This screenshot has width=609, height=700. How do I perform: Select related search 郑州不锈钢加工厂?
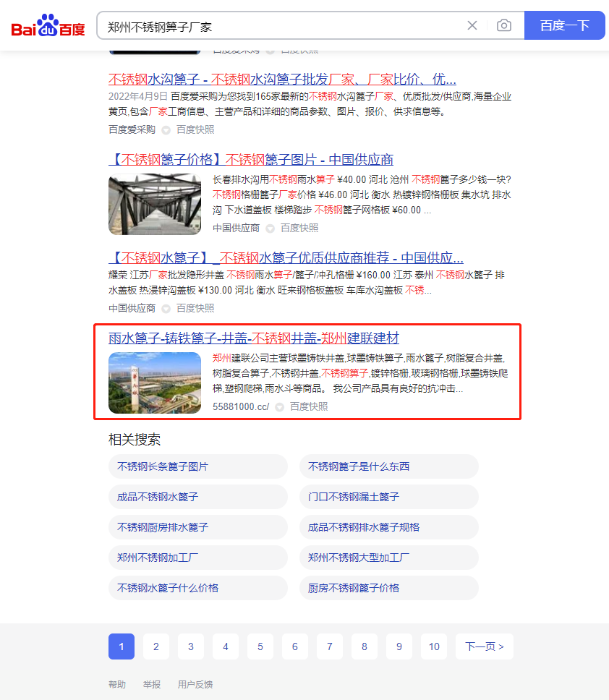point(197,558)
